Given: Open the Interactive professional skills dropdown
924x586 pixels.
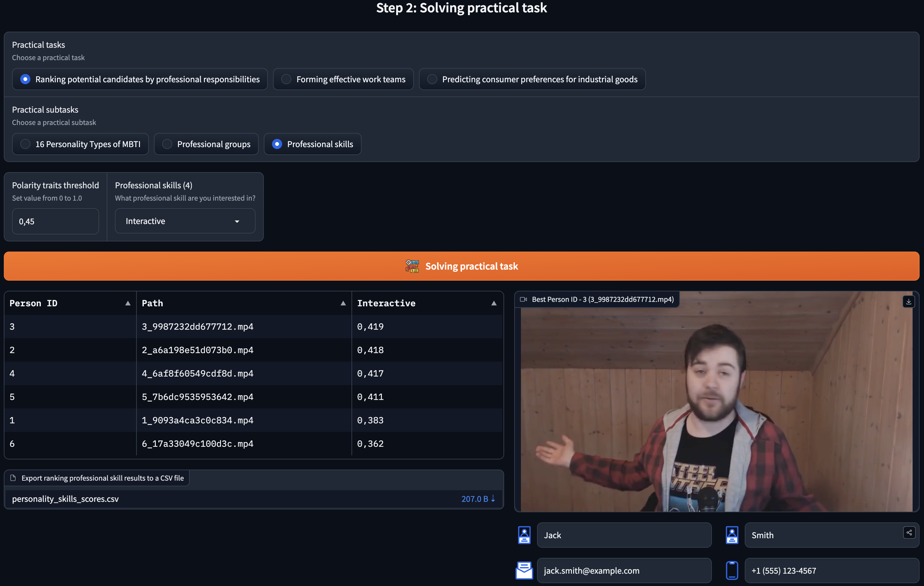Looking at the screenshot, I should click(x=185, y=221).
